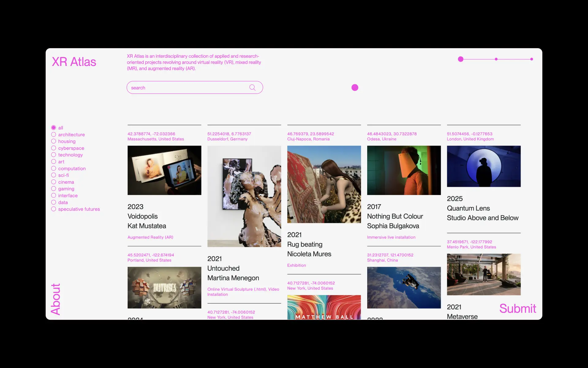This screenshot has height=368, width=588.
Task: Select the cyberspace filter radio button
Action: pyautogui.click(x=54, y=148)
